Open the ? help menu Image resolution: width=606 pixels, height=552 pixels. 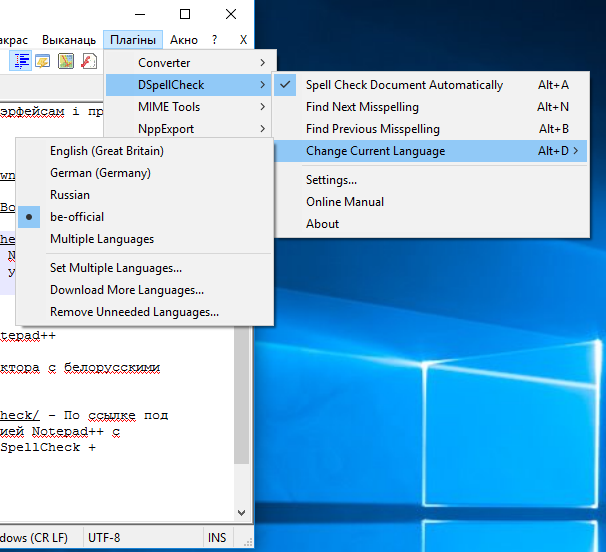coord(214,40)
